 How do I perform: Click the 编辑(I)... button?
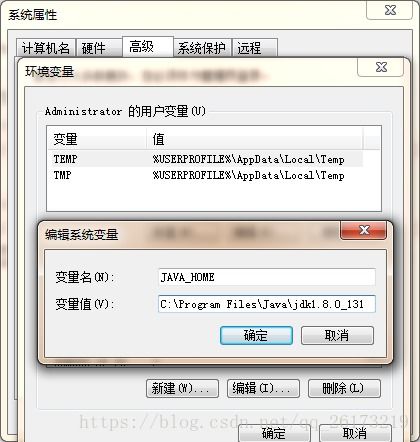tap(263, 389)
